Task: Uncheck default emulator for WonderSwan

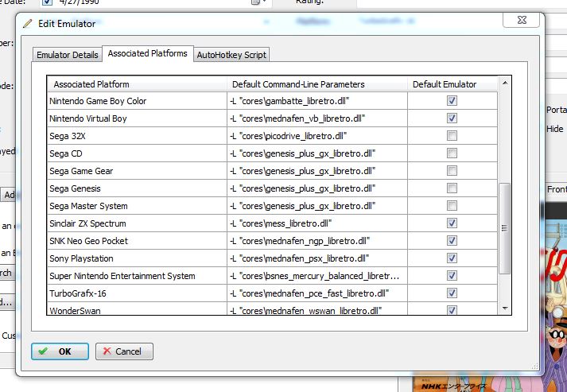Action: click(452, 310)
